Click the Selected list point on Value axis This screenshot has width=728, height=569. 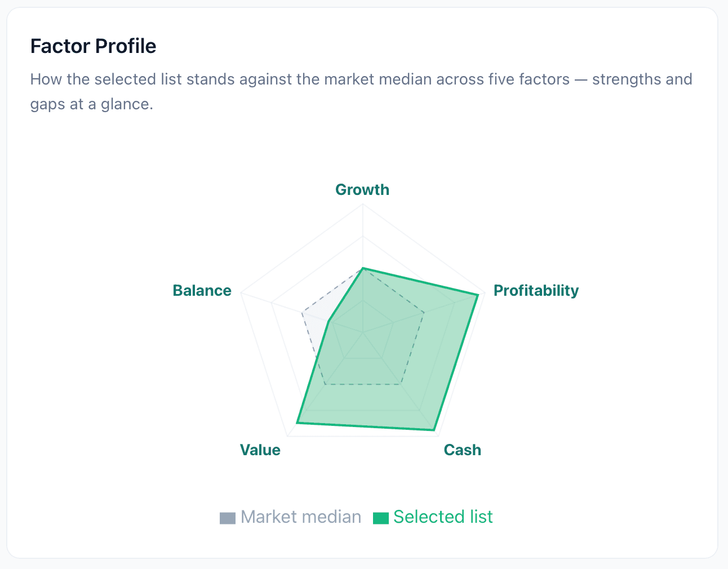tap(297, 423)
